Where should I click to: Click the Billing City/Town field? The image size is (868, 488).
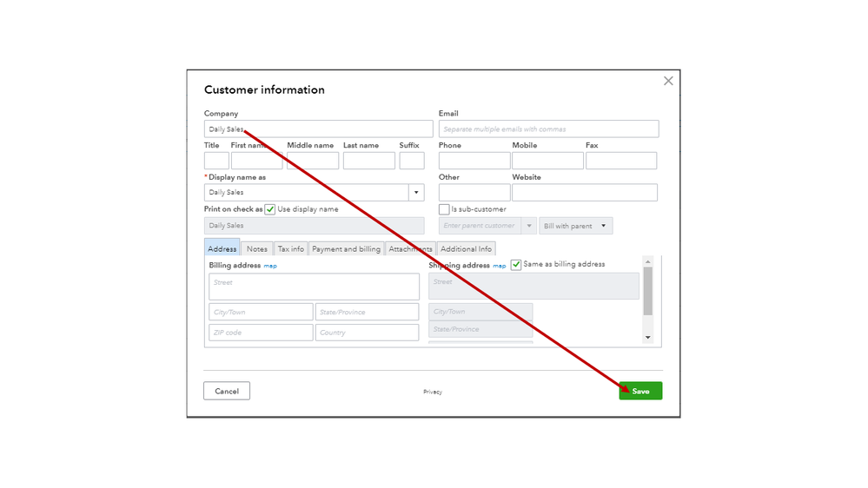coord(261,312)
